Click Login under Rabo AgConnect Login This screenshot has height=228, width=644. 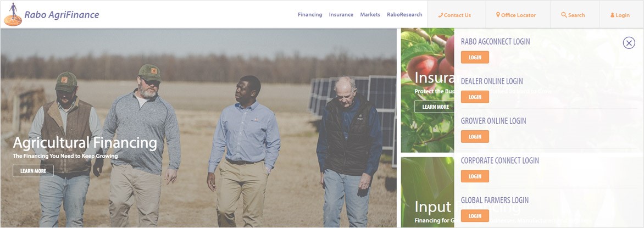pos(475,57)
